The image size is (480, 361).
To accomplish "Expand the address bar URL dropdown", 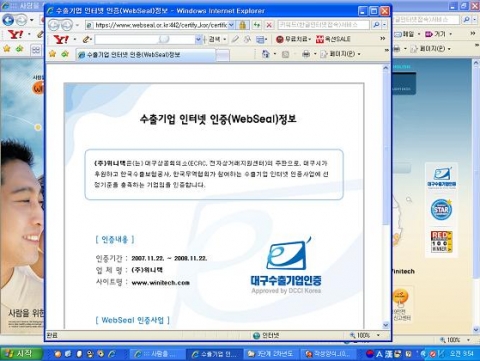I will [232, 25].
